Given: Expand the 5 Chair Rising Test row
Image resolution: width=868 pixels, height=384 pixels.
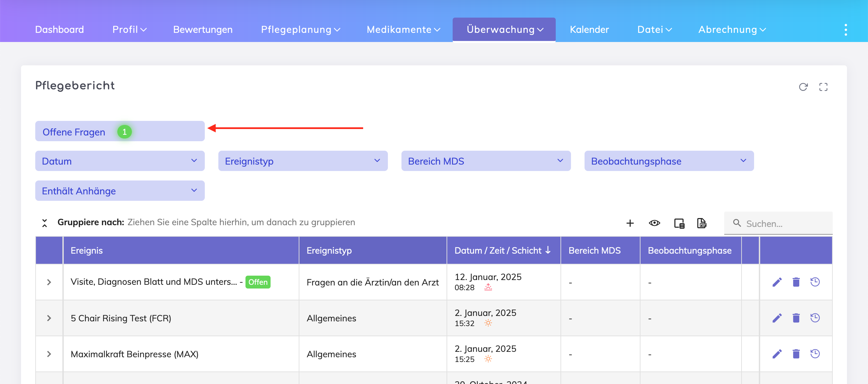Looking at the screenshot, I should [49, 318].
